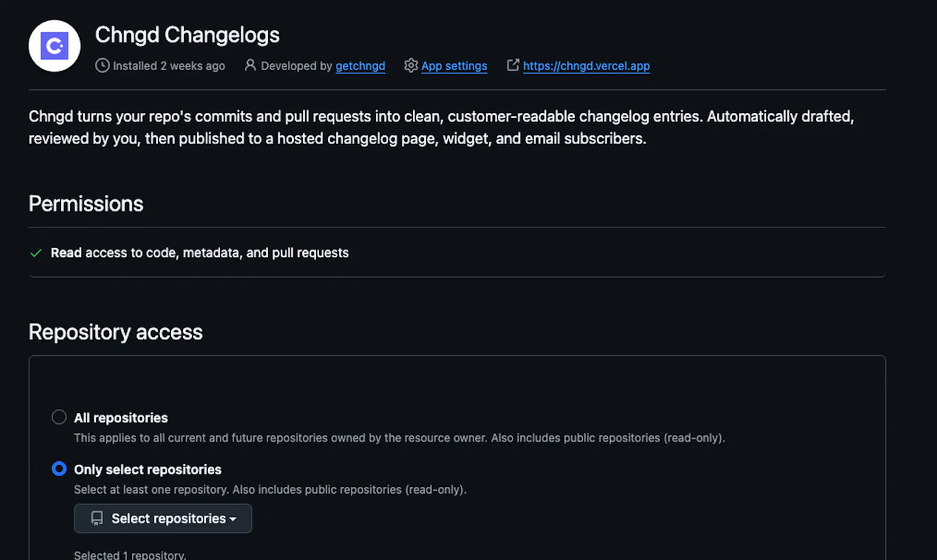Expand the Read access permissions row
The width and height of the screenshot is (937, 560).
click(x=457, y=253)
